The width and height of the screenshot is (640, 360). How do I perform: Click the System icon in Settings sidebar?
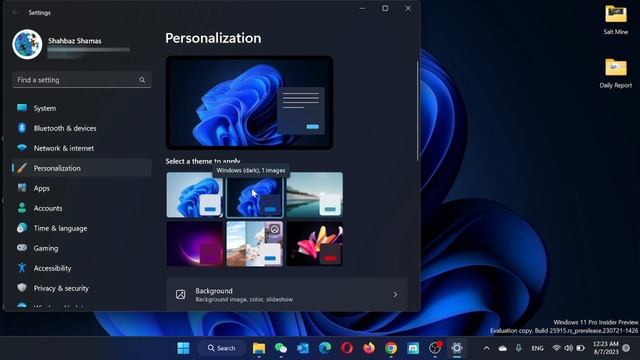(x=22, y=108)
